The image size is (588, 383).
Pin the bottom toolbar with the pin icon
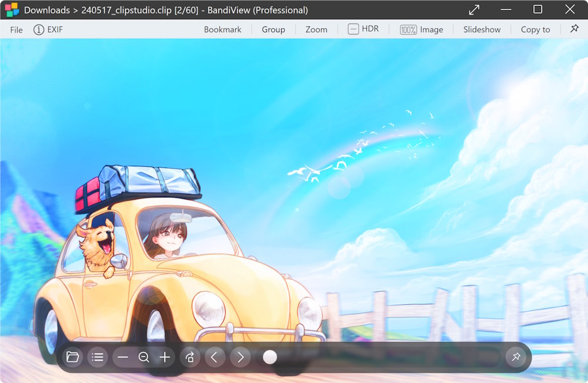pyautogui.click(x=516, y=357)
